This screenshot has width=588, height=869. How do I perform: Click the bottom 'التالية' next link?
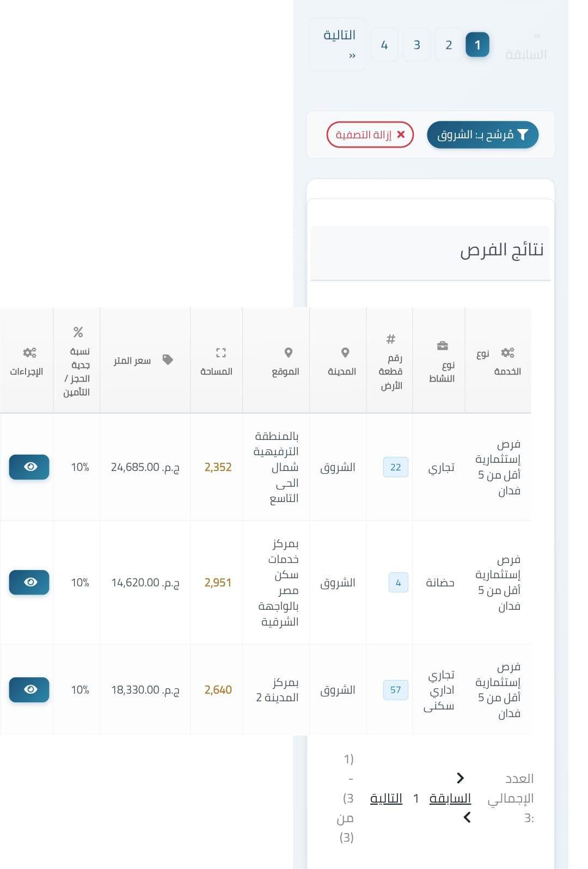click(386, 798)
